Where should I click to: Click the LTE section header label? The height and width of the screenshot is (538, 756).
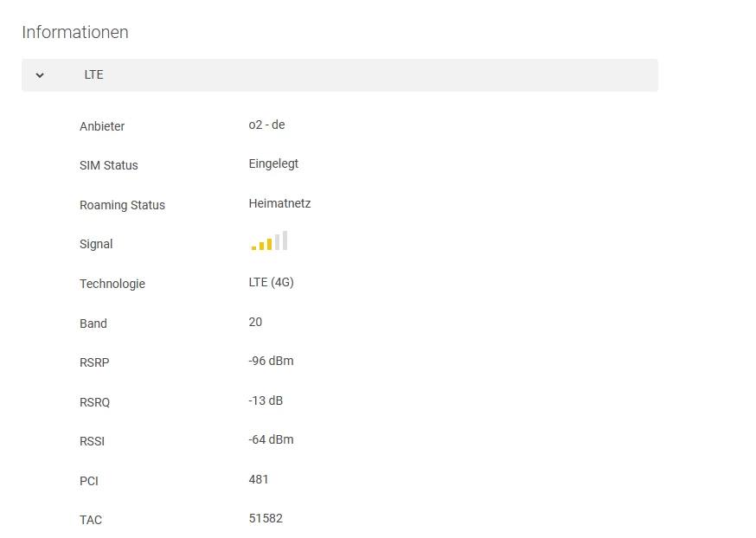click(93, 75)
